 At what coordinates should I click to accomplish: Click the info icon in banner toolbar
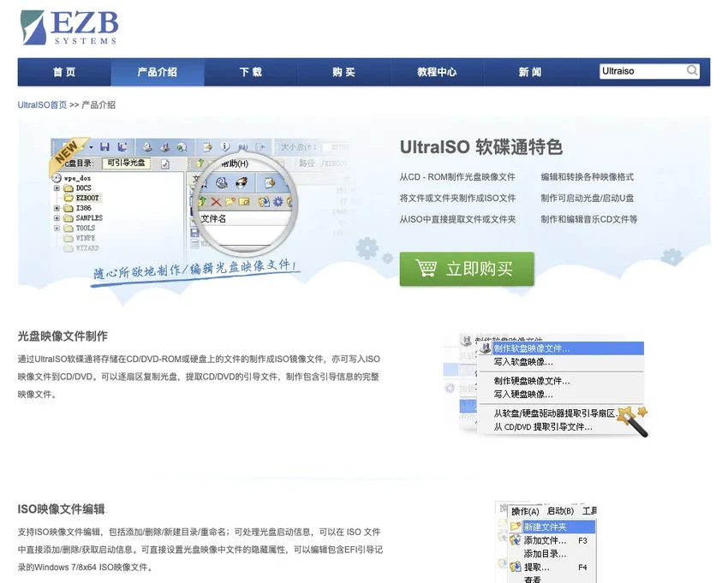tap(225, 147)
